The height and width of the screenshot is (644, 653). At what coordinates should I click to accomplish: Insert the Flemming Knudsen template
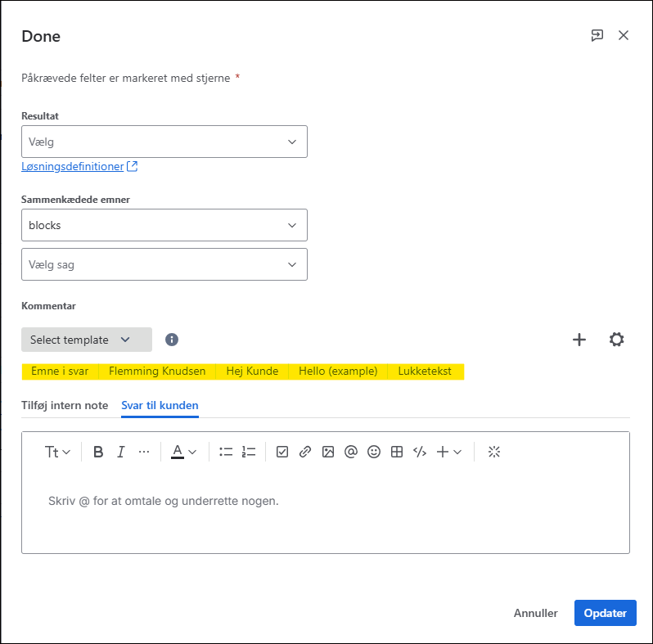[157, 372]
